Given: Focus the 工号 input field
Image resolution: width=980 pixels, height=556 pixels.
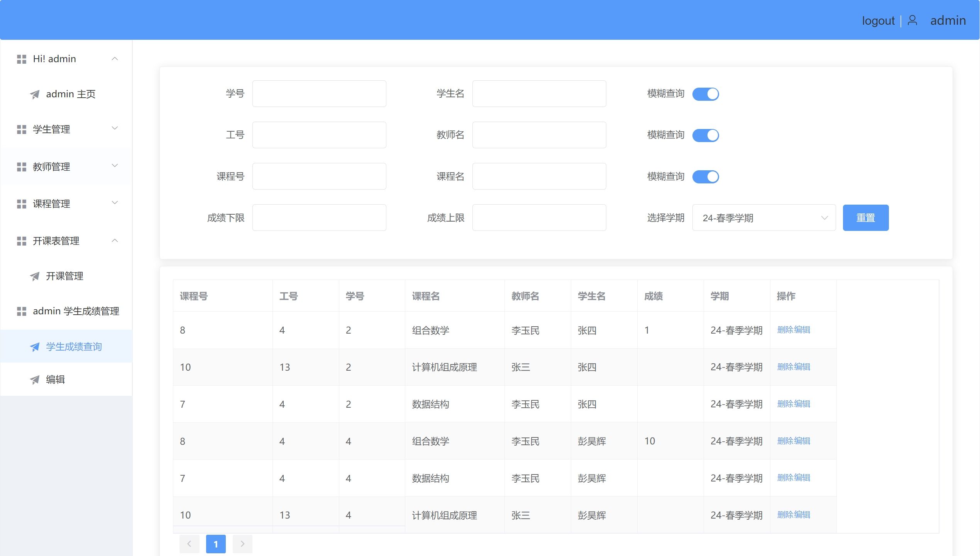Looking at the screenshot, I should click(x=319, y=135).
